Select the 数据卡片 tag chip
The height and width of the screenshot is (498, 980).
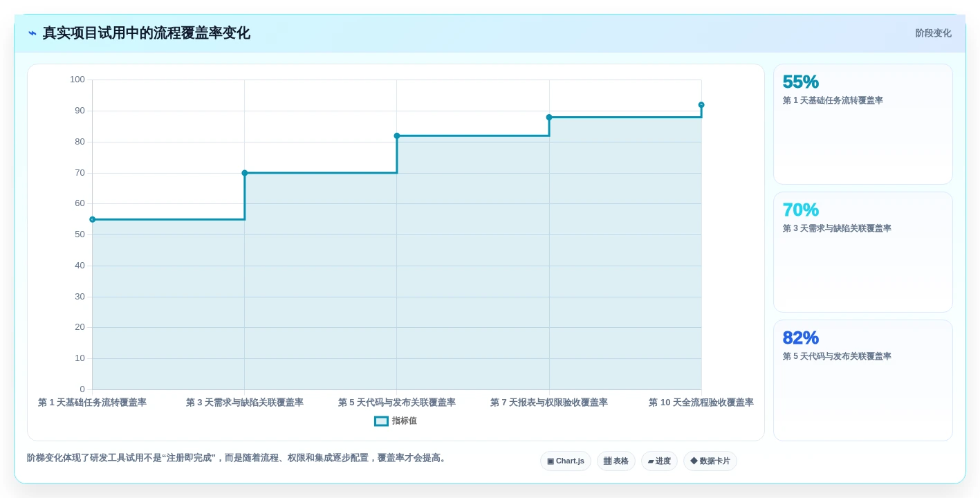[710, 461]
